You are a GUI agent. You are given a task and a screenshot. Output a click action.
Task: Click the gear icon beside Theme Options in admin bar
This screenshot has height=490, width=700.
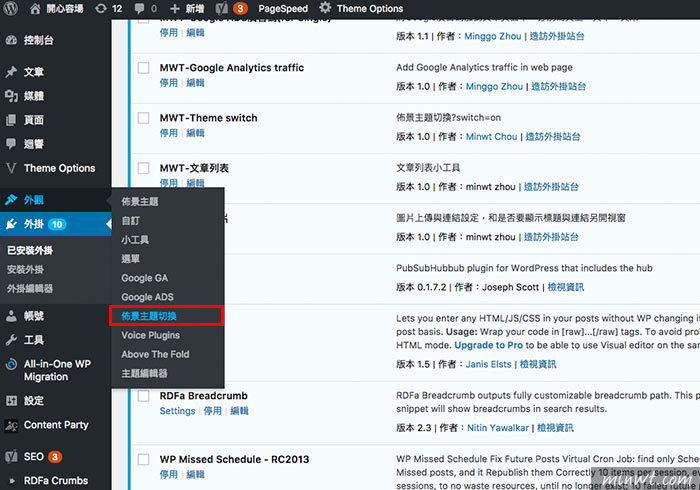(325, 8)
